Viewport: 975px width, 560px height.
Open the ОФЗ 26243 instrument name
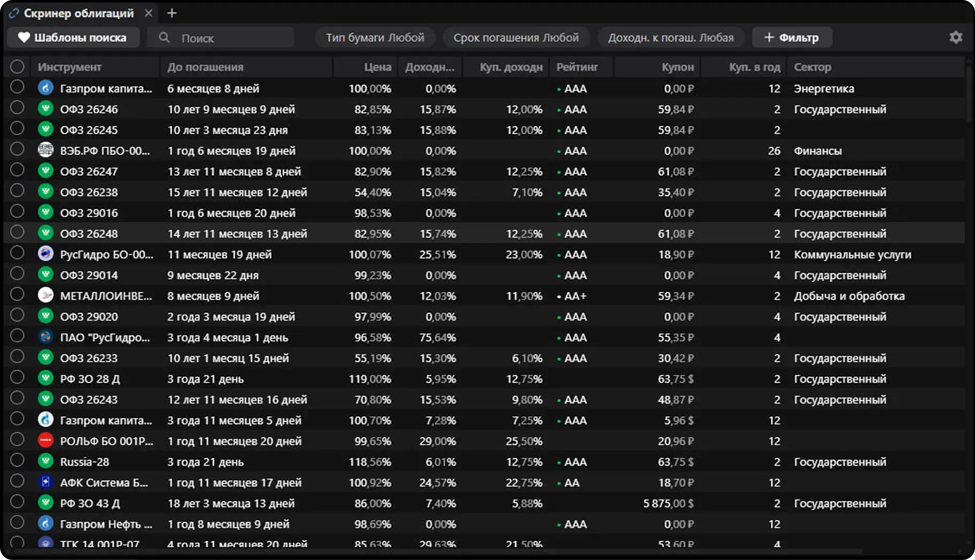pos(89,399)
